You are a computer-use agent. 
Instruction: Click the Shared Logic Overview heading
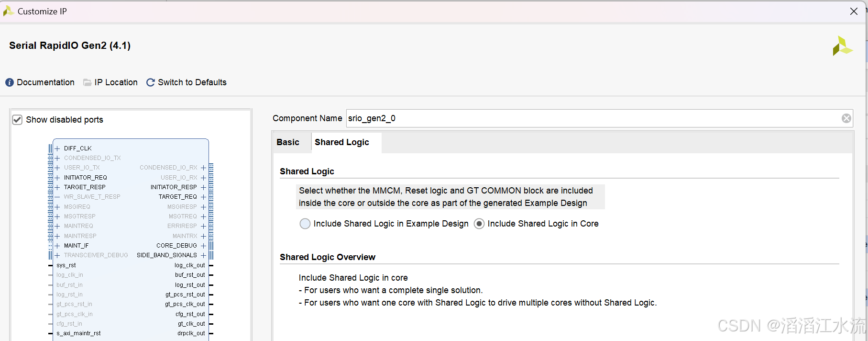(x=328, y=257)
